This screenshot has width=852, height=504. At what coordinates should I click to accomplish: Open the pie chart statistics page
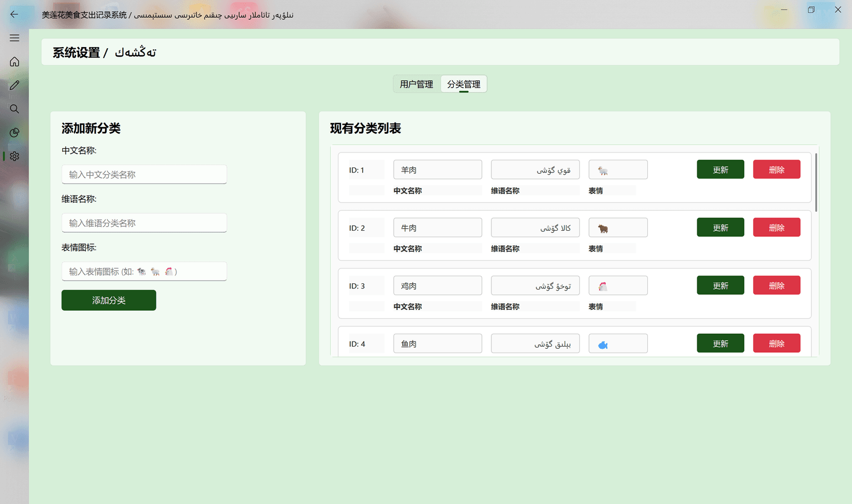pyautogui.click(x=14, y=133)
